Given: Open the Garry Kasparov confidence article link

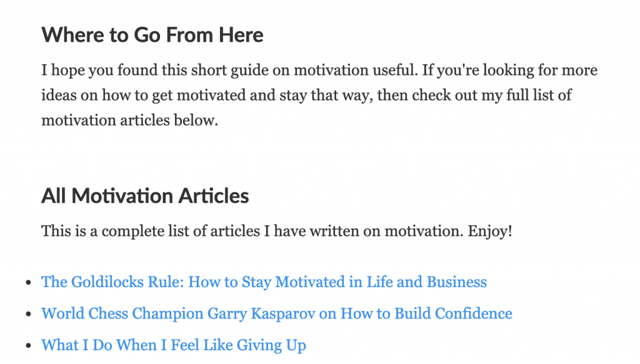Looking at the screenshot, I should coord(277,313).
